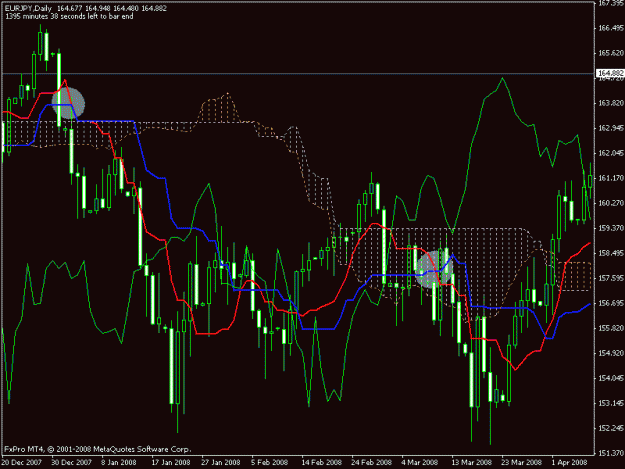Click the 163.820 price scale label
The image size is (625, 469).
pyautogui.click(x=611, y=103)
